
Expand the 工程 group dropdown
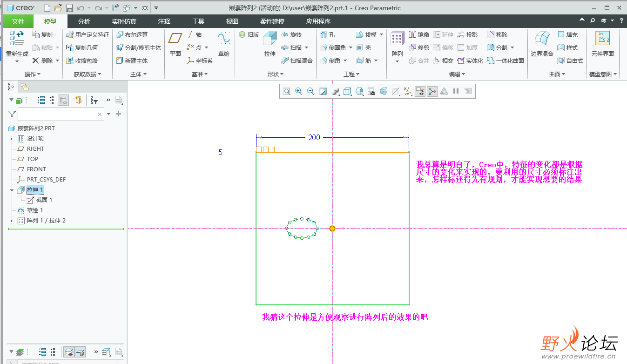coord(351,74)
